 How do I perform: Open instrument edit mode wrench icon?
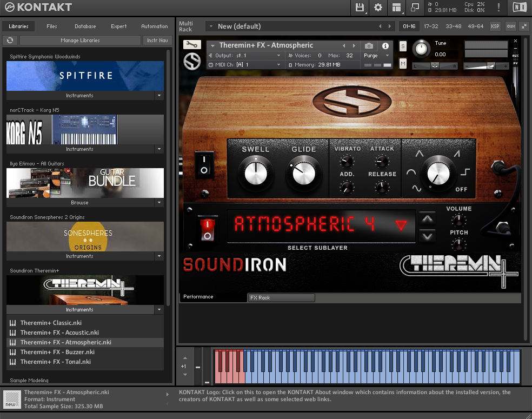[x=192, y=44]
